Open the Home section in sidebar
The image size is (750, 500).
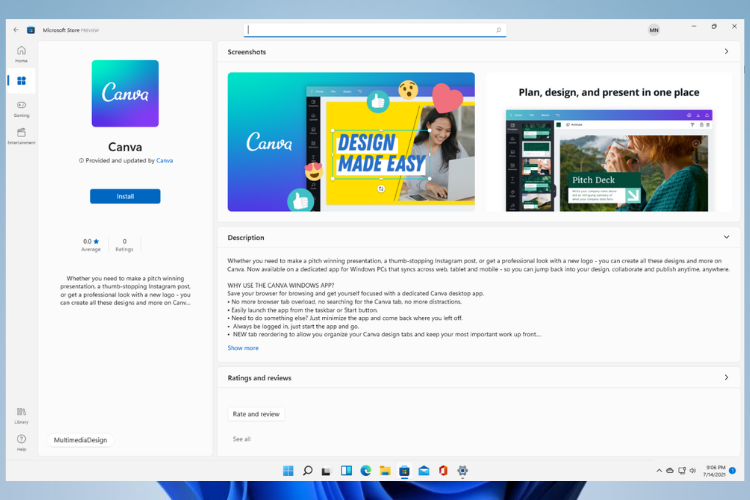point(22,54)
